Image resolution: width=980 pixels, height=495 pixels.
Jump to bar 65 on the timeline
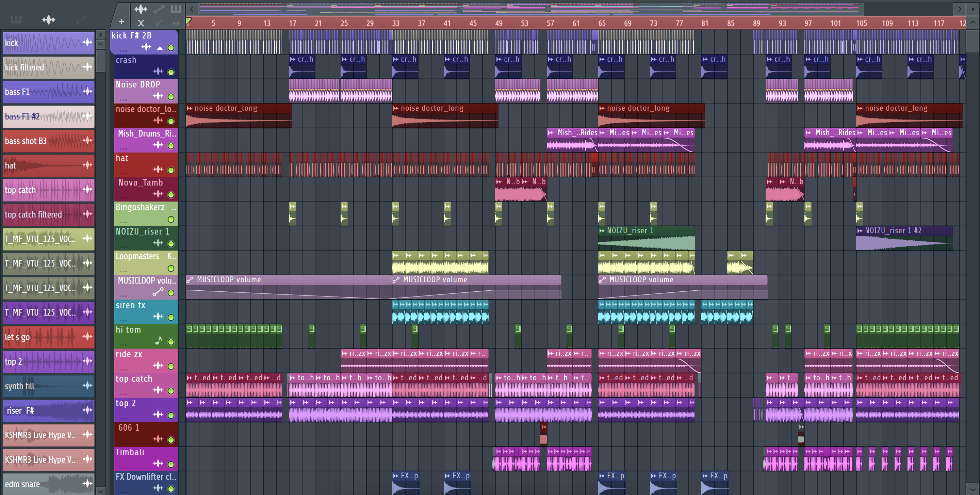click(602, 23)
